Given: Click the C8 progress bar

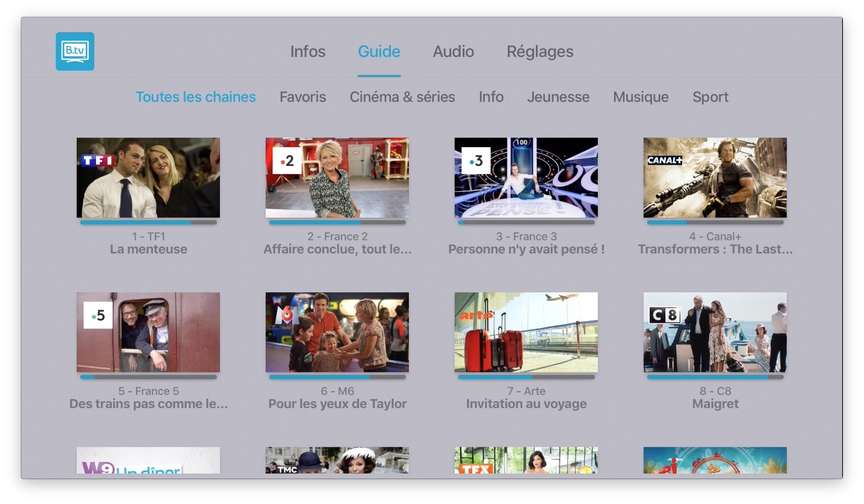Looking at the screenshot, I should [715, 377].
